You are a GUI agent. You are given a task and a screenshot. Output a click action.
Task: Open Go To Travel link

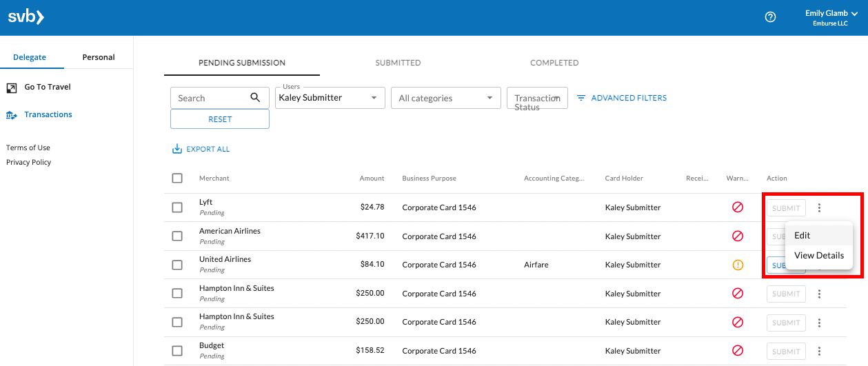point(48,87)
